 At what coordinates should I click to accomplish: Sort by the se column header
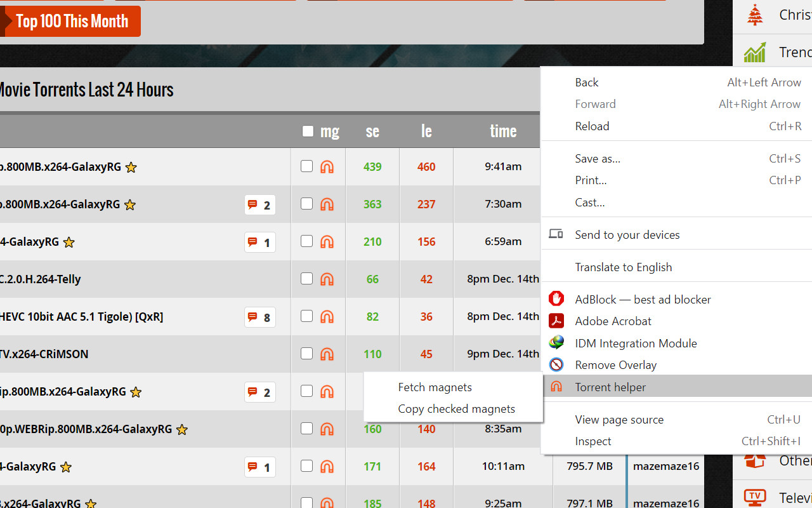point(372,131)
